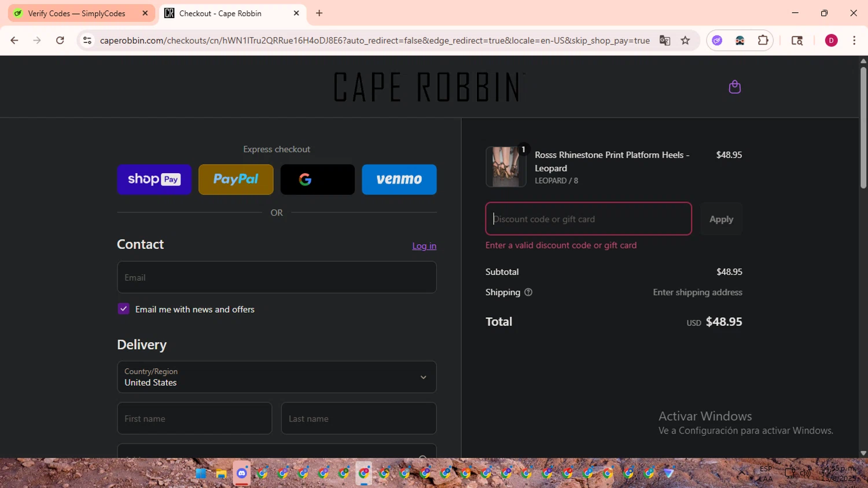The width and height of the screenshot is (868, 488).
Task: Open site information icon in address bar
Action: pos(87,41)
